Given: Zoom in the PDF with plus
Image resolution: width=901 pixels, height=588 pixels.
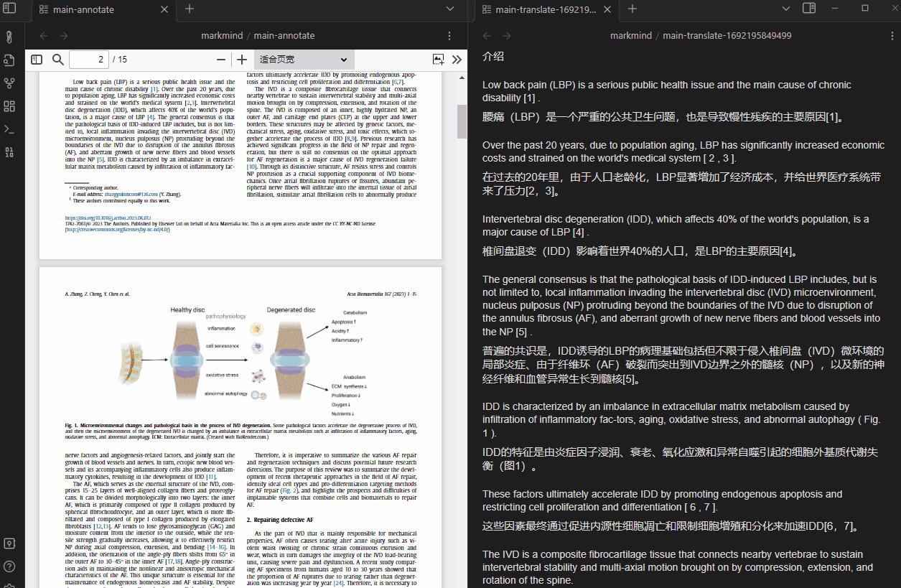Looking at the screenshot, I should 242,60.
